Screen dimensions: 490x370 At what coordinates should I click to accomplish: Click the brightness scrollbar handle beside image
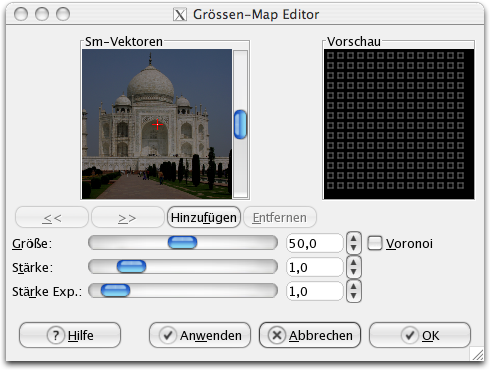click(x=240, y=124)
